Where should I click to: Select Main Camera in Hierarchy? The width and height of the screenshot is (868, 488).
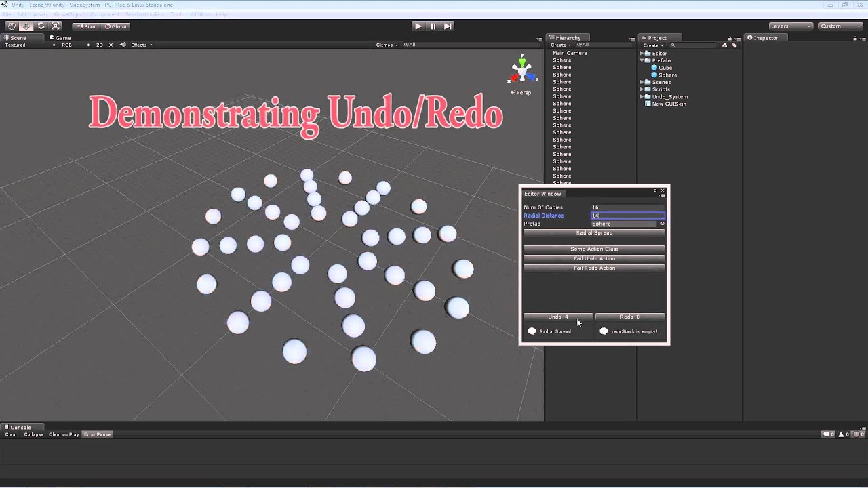click(x=570, y=53)
